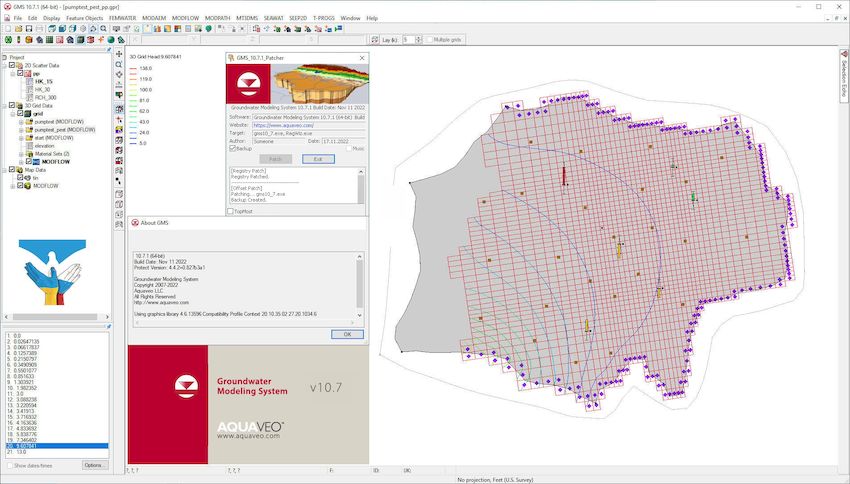Expand the pumptest_pest (MODFLOW) tree node
Screen dimensions: 850x484
[x=21, y=129]
